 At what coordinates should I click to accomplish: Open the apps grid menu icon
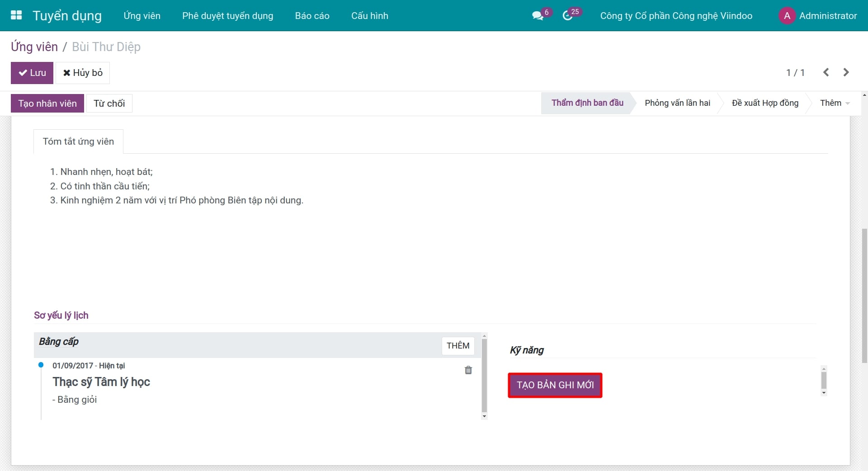(x=16, y=15)
